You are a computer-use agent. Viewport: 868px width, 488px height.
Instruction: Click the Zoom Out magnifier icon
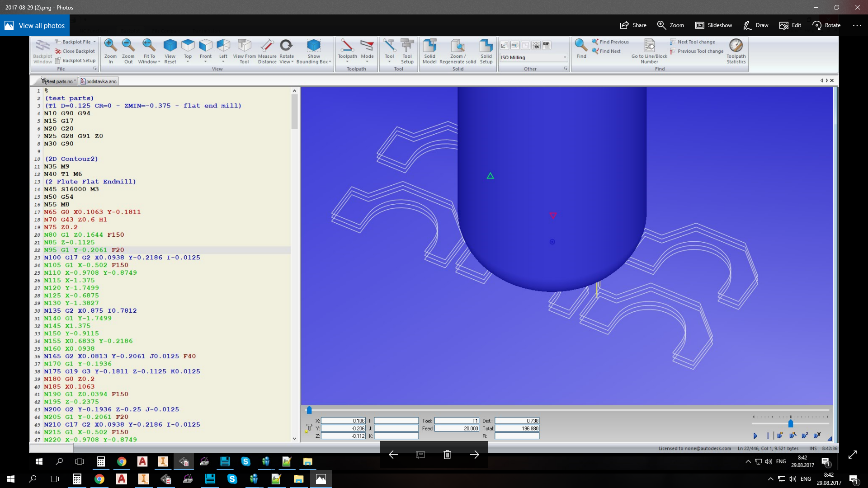pos(128,45)
